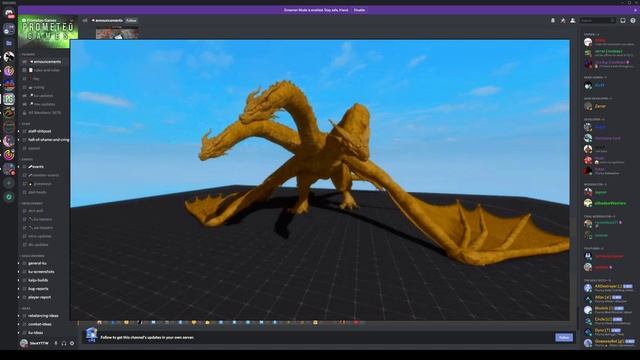Open the help icon
640x360 pixels.
click(633, 20)
